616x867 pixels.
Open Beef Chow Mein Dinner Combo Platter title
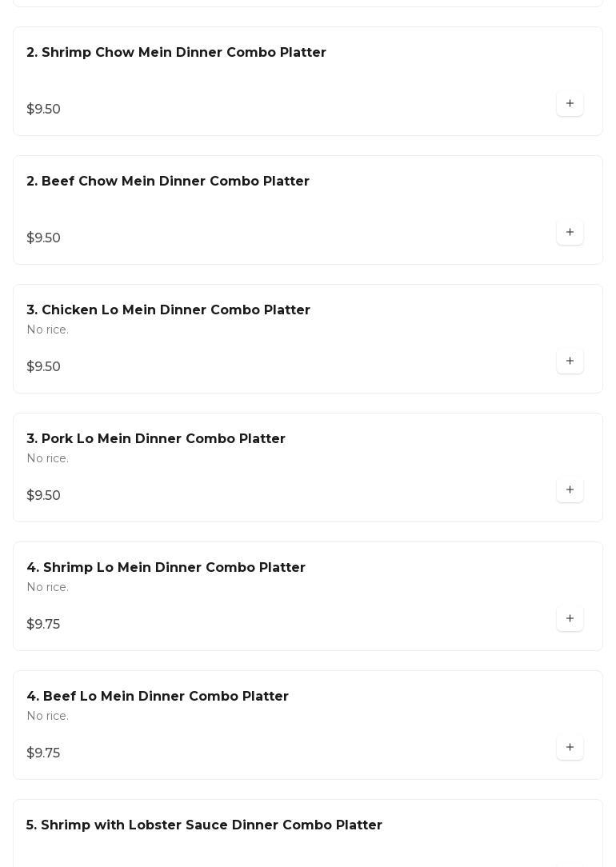coord(168,182)
